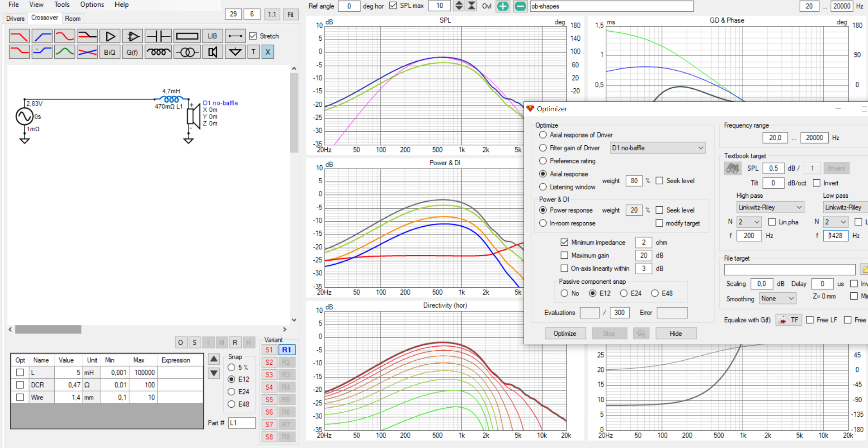
Task: Open the Filter gain driver dropdown
Action: coord(658,148)
